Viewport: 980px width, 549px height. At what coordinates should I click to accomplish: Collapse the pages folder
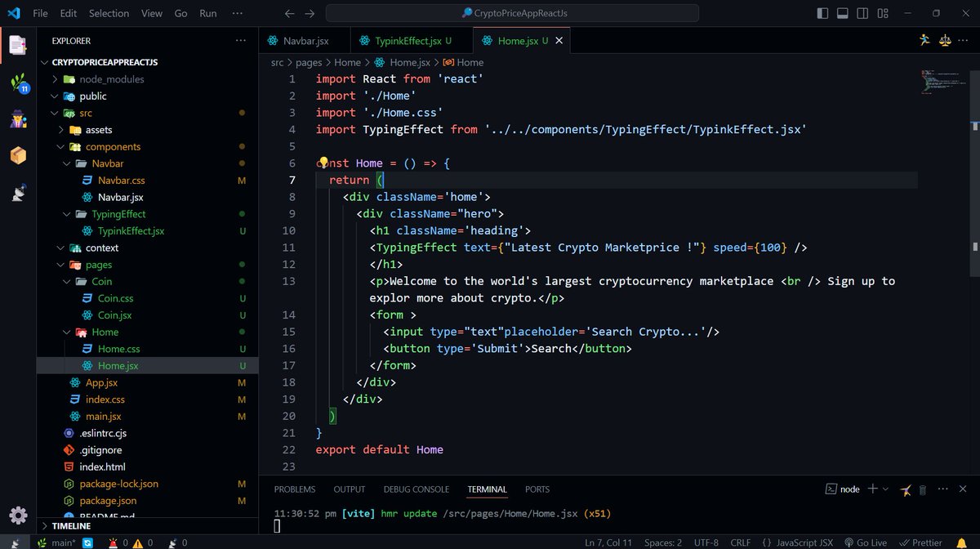(99, 265)
